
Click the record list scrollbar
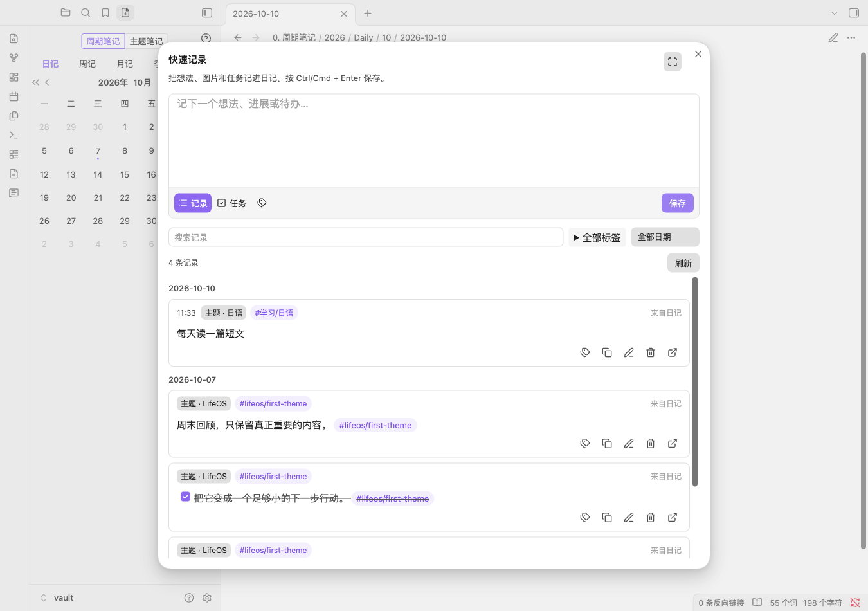tap(694, 381)
